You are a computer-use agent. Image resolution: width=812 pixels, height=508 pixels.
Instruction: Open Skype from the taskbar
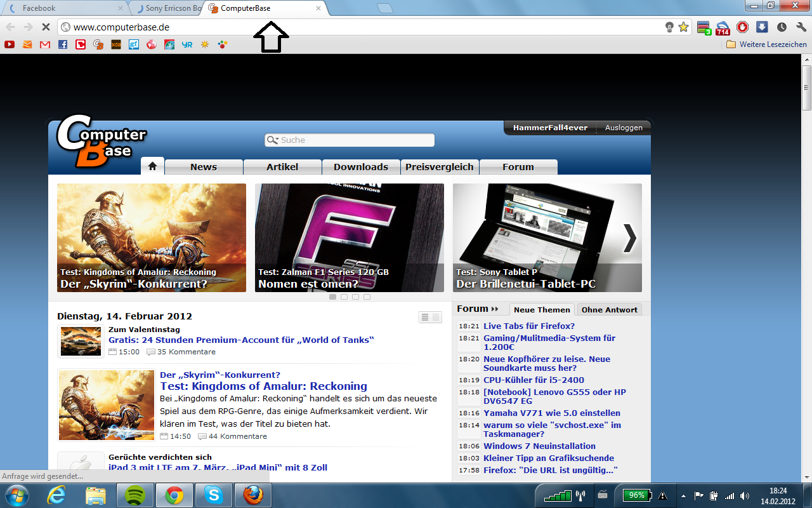[213, 495]
